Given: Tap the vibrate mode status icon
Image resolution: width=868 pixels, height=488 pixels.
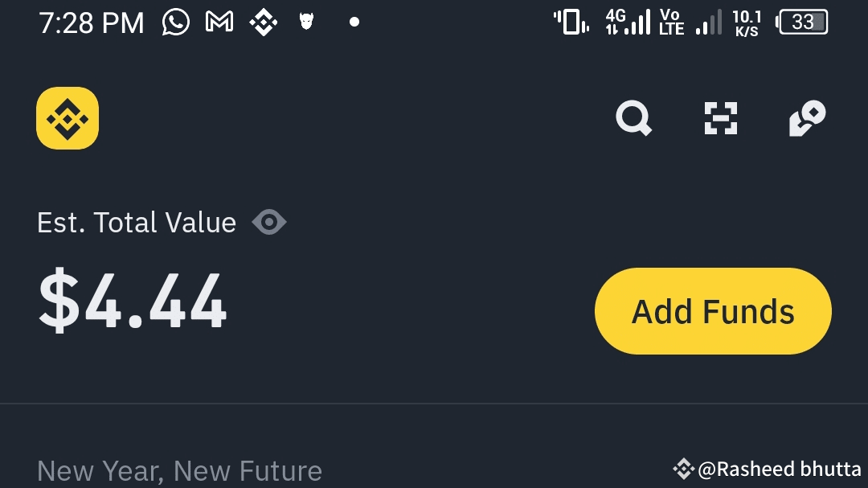Looking at the screenshot, I should [x=571, y=22].
